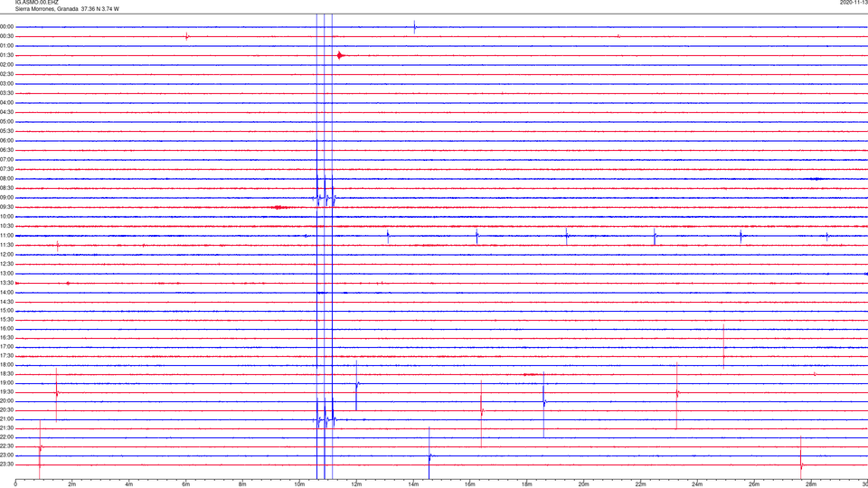Pick the 21:00 time label

[7, 419]
